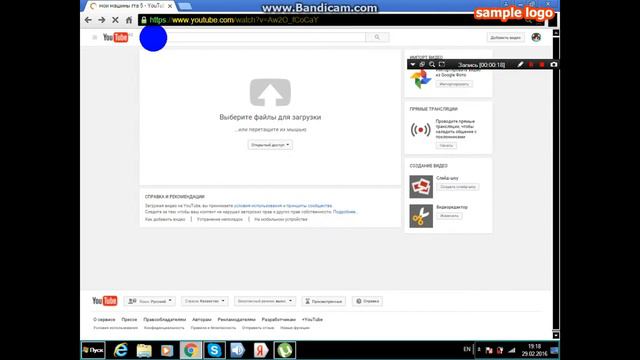Click the footer viewed history button
This screenshot has width=640, height=360.
324,301
